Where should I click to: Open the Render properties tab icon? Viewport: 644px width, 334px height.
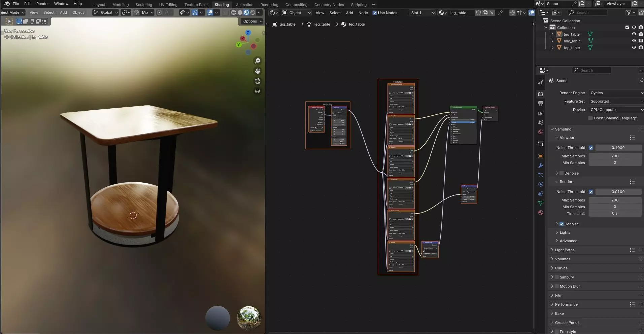pos(541,94)
